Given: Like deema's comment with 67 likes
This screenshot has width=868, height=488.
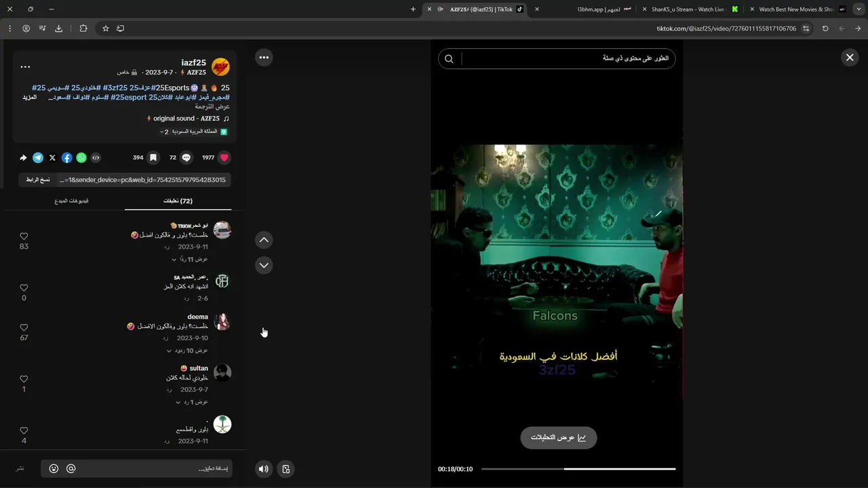Looking at the screenshot, I should click(24, 327).
